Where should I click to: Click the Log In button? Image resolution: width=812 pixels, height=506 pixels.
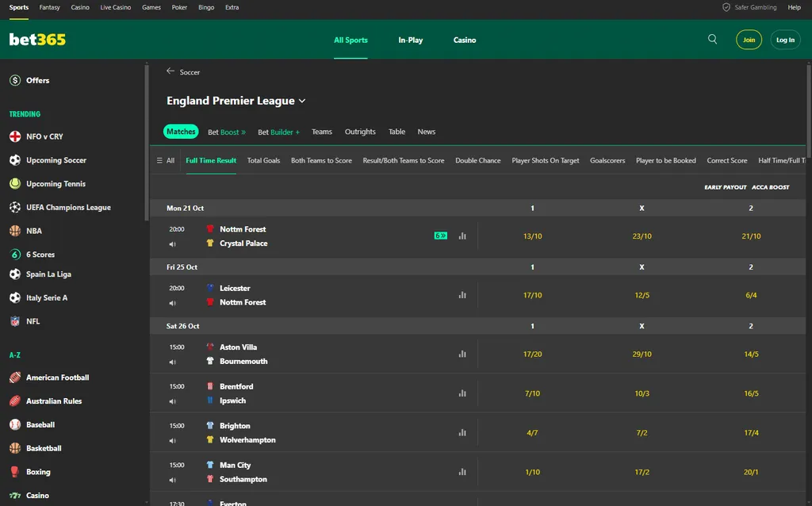pyautogui.click(x=785, y=40)
